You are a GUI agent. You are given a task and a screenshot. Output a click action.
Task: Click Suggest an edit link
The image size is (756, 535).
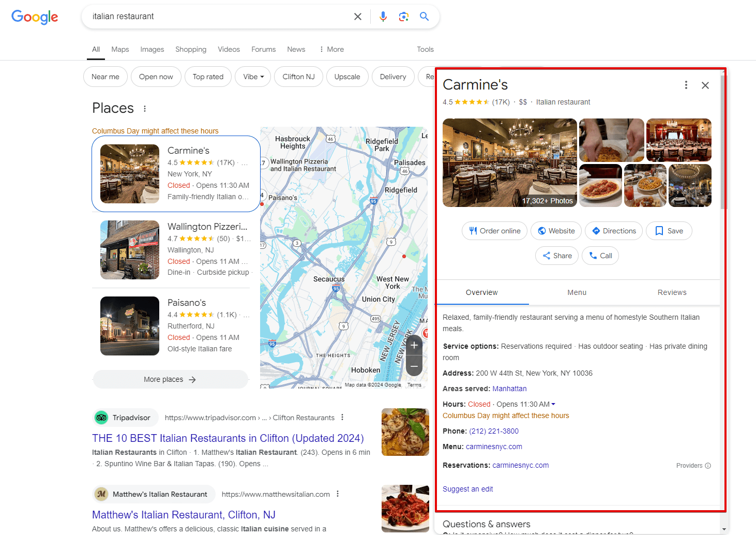click(x=468, y=489)
